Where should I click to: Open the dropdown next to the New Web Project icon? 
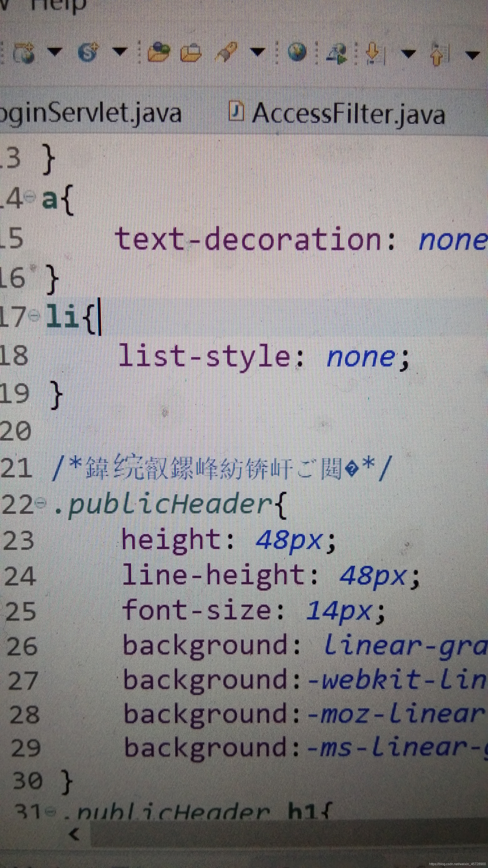[55, 52]
